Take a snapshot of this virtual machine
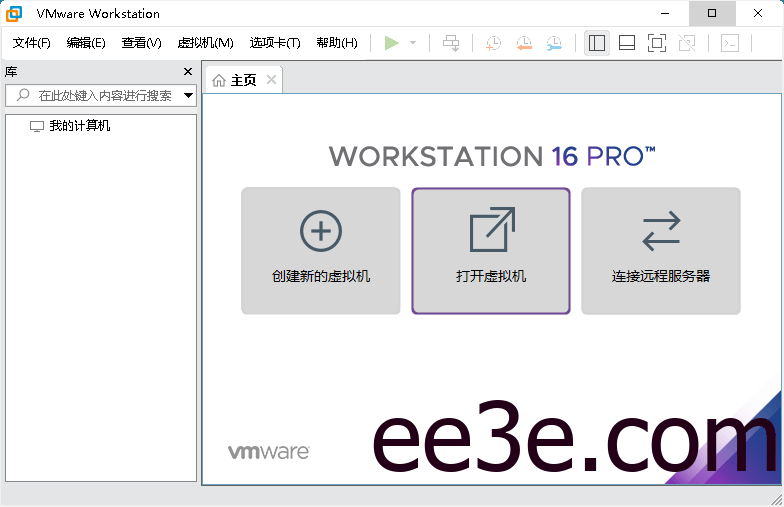Screen dimensions: 784x507 (493, 43)
